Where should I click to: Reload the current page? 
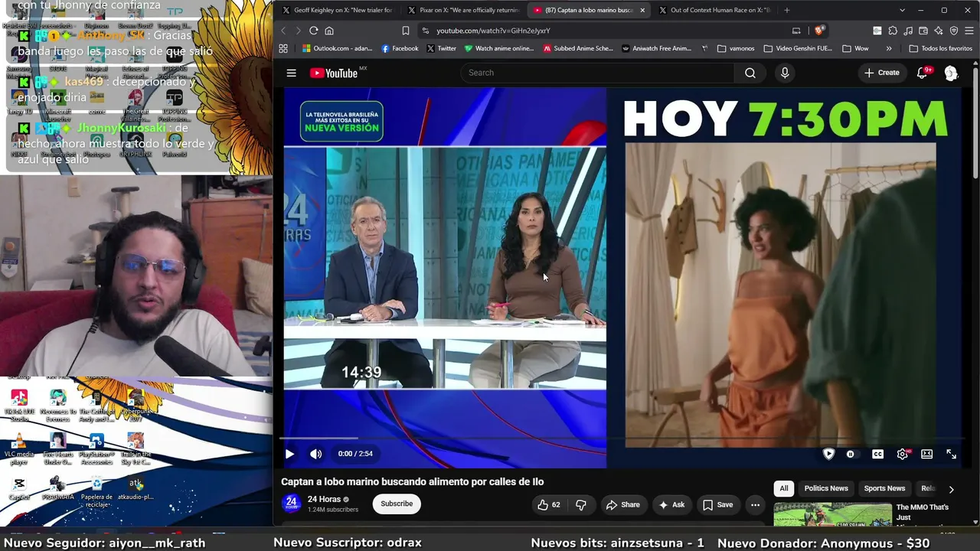pos(313,31)
